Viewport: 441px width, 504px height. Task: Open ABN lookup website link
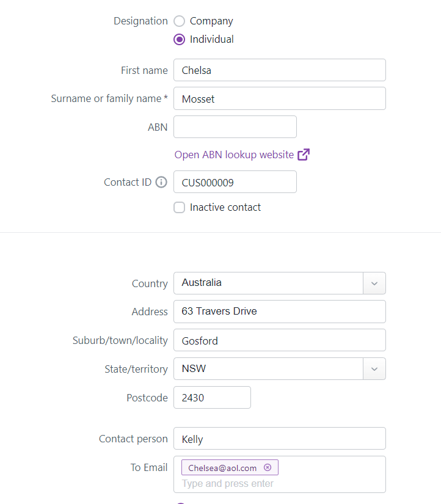pyautogui.click(x=234, y=155)
